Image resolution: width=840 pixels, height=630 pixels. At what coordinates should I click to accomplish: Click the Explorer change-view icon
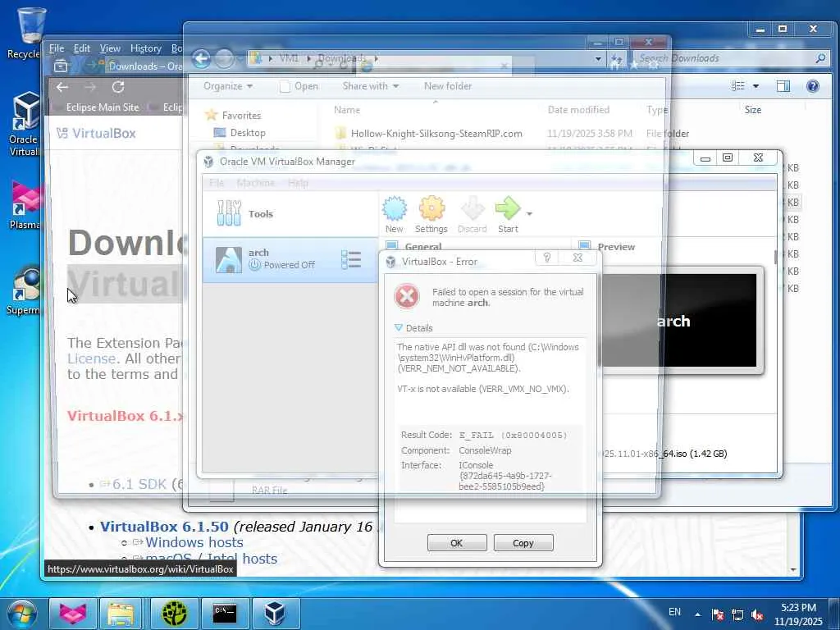pyautogui.click(x=738, y=86)
